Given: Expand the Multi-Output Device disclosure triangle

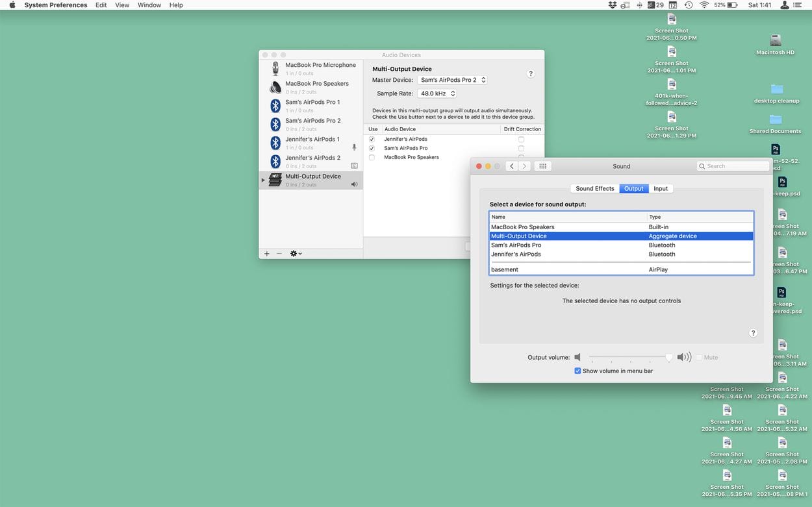Looking at the screenshot, I should [x=263, y=180].
